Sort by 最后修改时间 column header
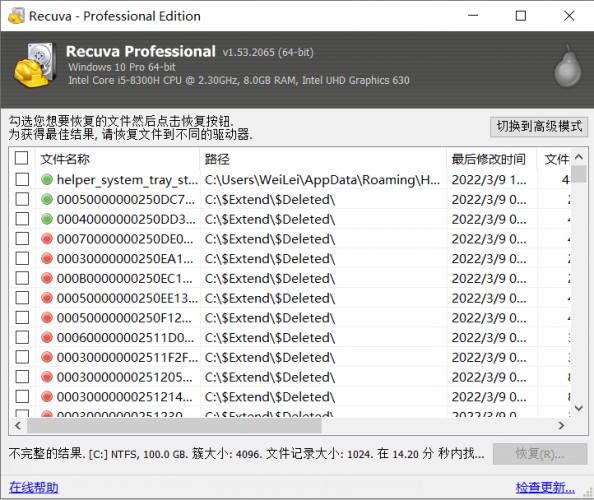The height and width of the screenshot is (500, 594). [491, 159]
